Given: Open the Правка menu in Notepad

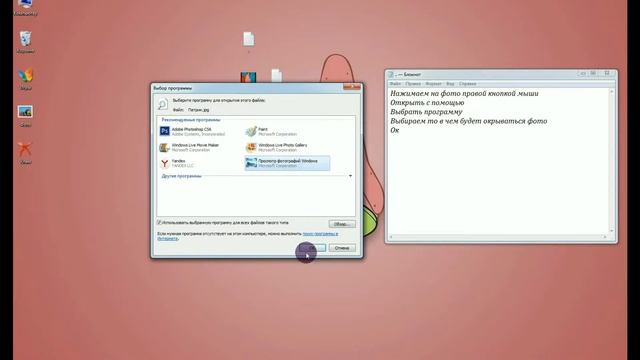Looking at the screenshot, I should coord(413,84).
